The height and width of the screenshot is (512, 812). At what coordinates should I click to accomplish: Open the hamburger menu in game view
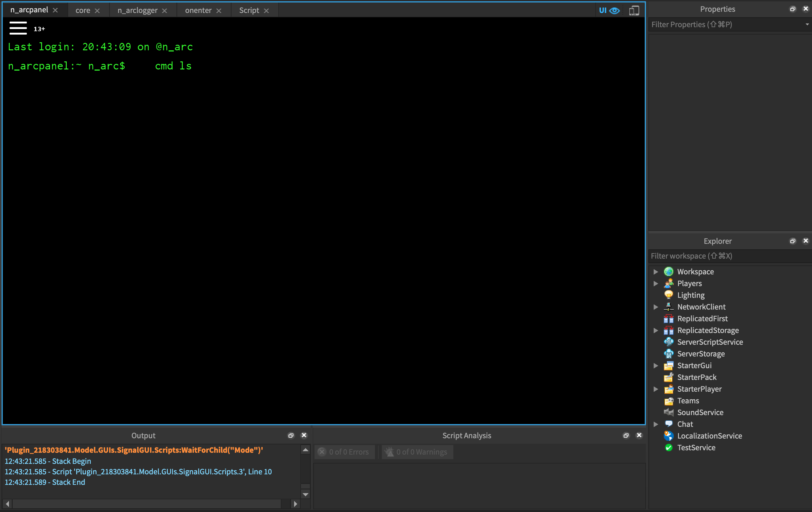(x=18, y=28)
